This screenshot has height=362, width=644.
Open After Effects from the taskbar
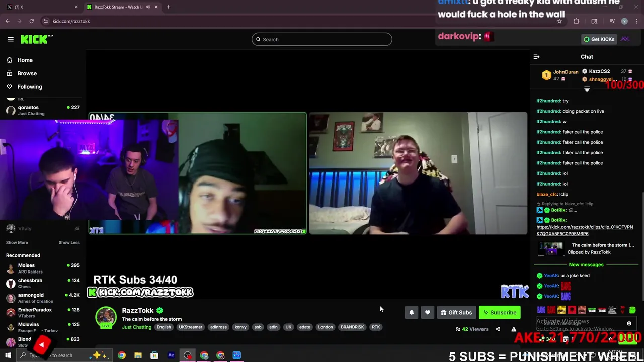(171, 355)
